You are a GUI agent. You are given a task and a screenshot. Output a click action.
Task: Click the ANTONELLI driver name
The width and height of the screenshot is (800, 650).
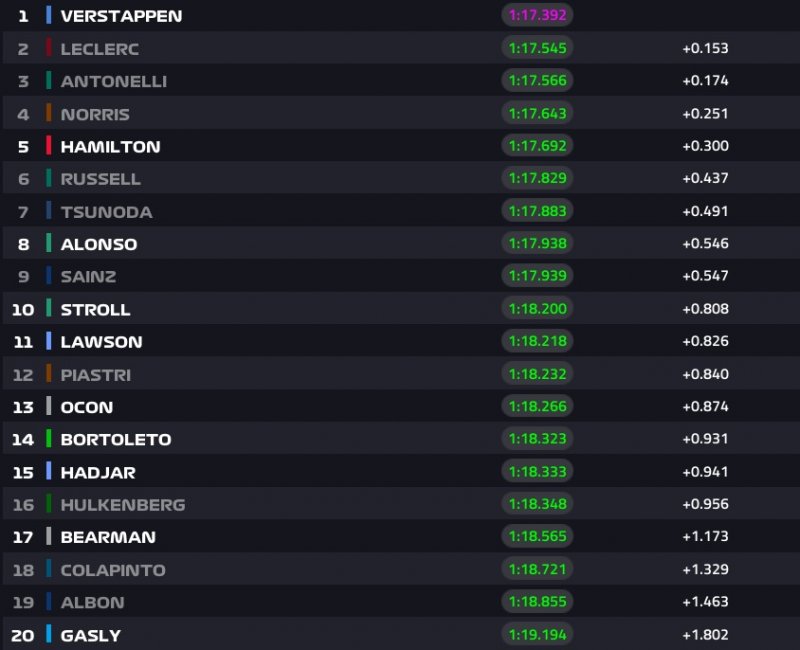(113, 81)
